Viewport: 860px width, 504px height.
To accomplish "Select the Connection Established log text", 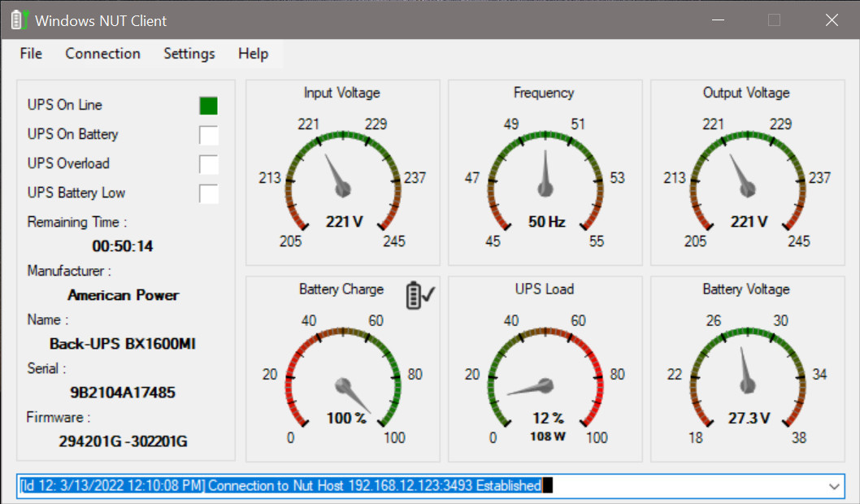I will point(280,486).
